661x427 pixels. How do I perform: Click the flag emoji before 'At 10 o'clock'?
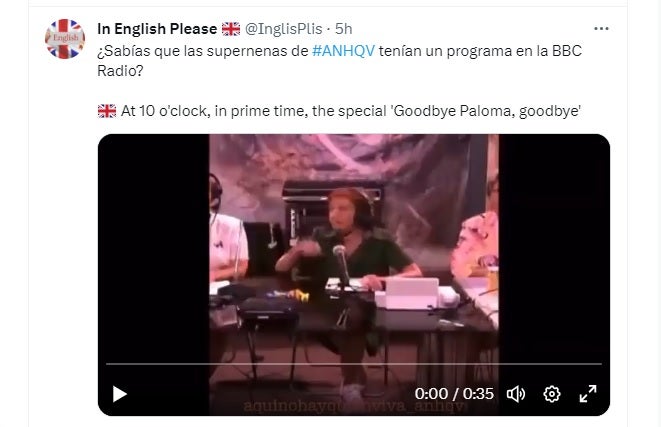107,111
